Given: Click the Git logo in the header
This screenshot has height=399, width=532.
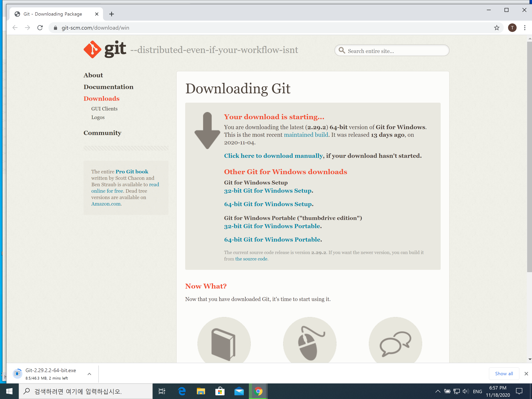Looking at the screenshot, I should [x=105, y=49].
